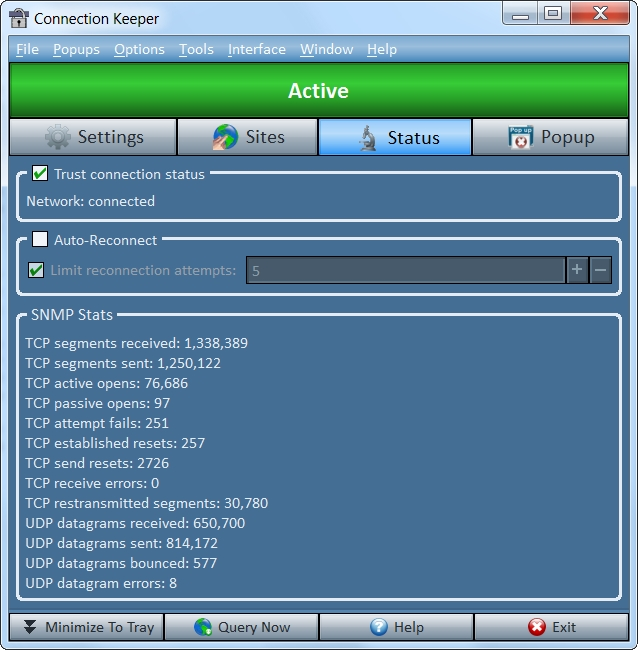638x650 pixels.
Task: Click the gear icon on Settings tab
Action: pyautogui.click(x=58, y=137)
